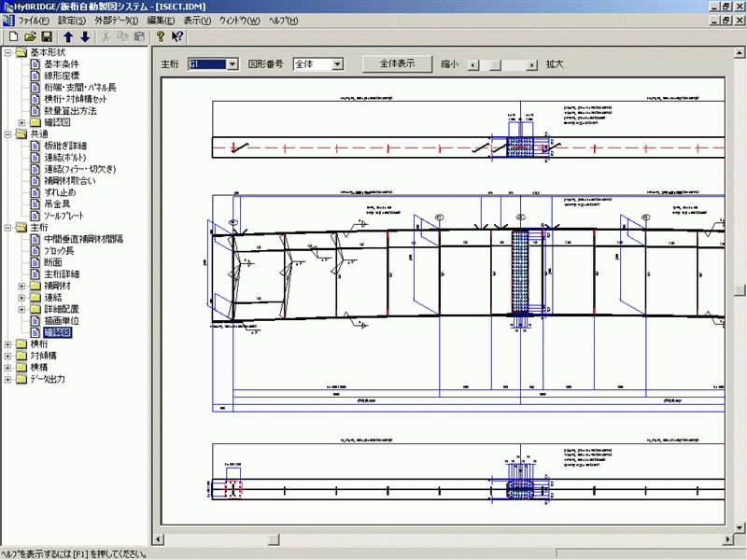Image resolution: width=747 pixels, height=560 pixels.
Task: Click the New file toolbar icon
Action: [x=12, y=36]
